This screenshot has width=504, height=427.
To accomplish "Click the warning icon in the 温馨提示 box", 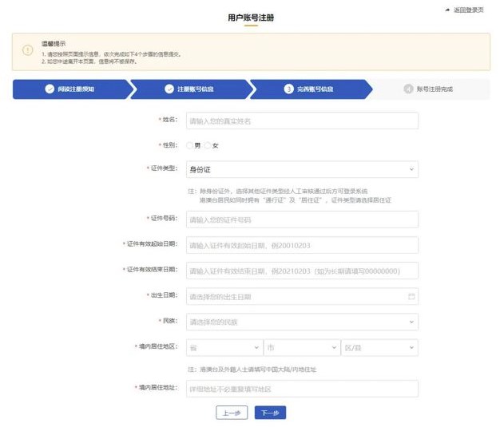I will pyautogui.click(x=28, y=50).
